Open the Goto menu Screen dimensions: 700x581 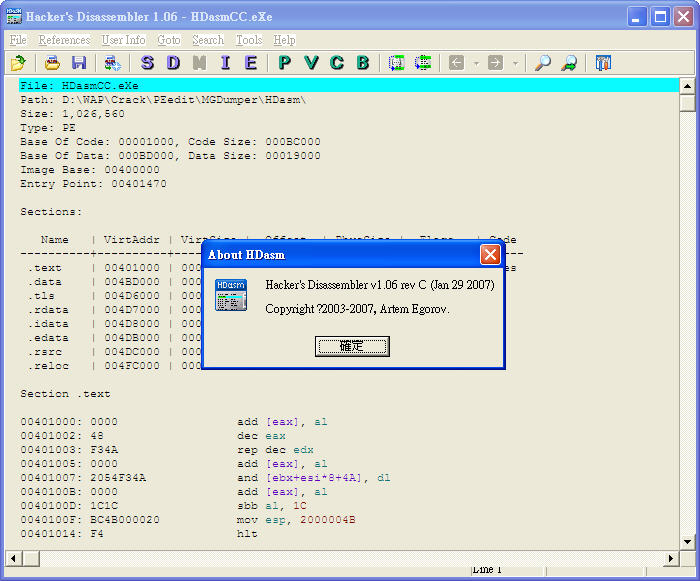tap(169, 40)
